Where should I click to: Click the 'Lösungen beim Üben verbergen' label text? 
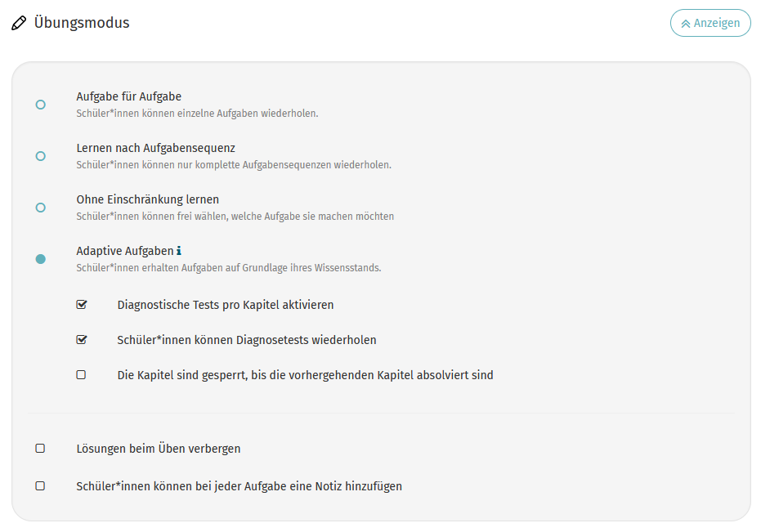[x=158, y=449]
